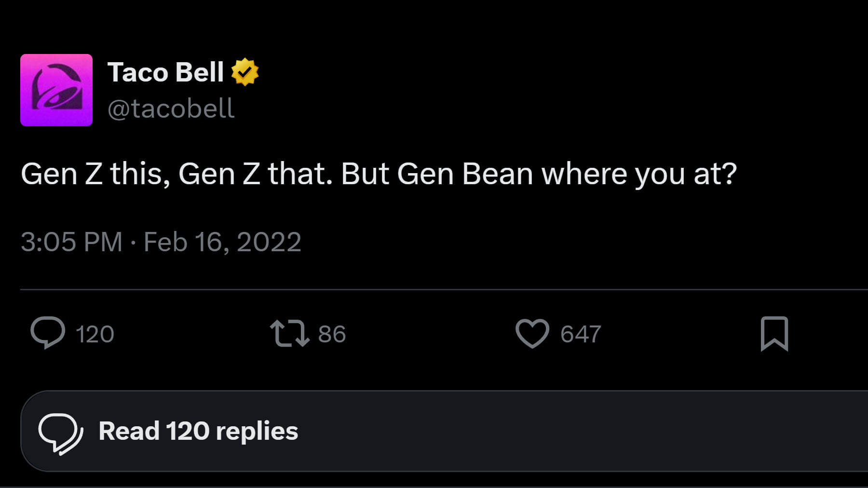The width and height of the screenshot is (868, 488).
Task: Open the @tacobell handle link
Action: pyautogui.click(x=171, y=108)
